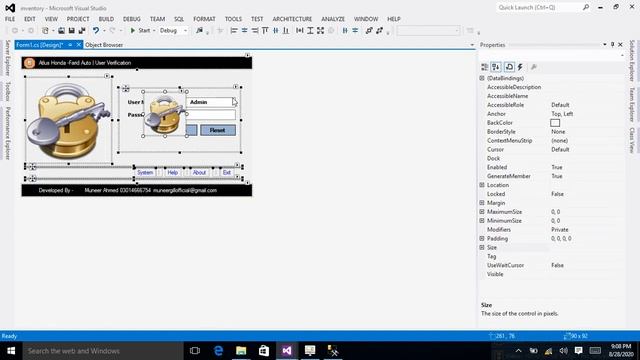Open the Properties window position dropdown arrow
640x360 pixels.
pos(604,44)
